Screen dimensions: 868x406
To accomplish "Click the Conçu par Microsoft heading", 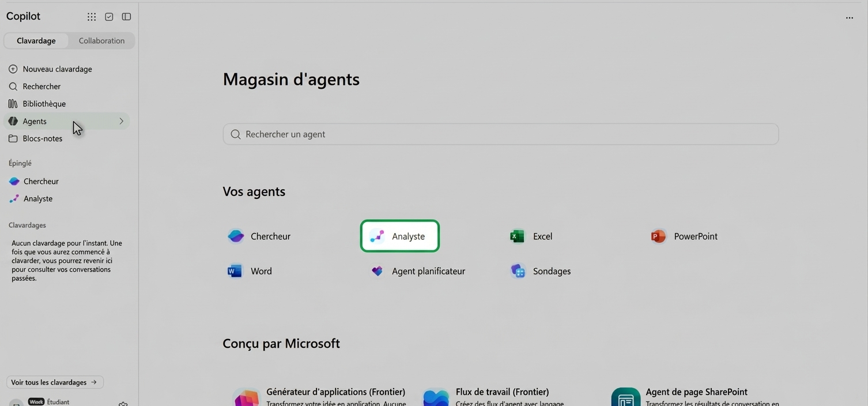I will pos(281,344).
